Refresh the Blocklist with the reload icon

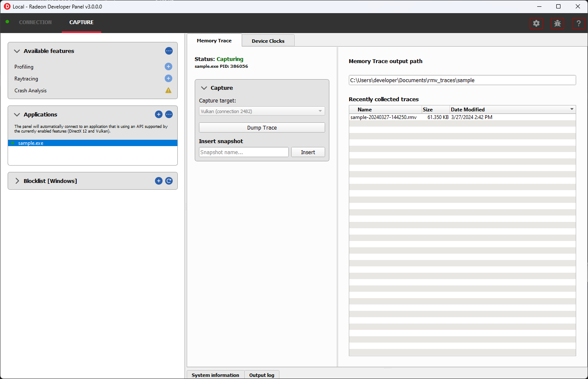coord(169,181)
